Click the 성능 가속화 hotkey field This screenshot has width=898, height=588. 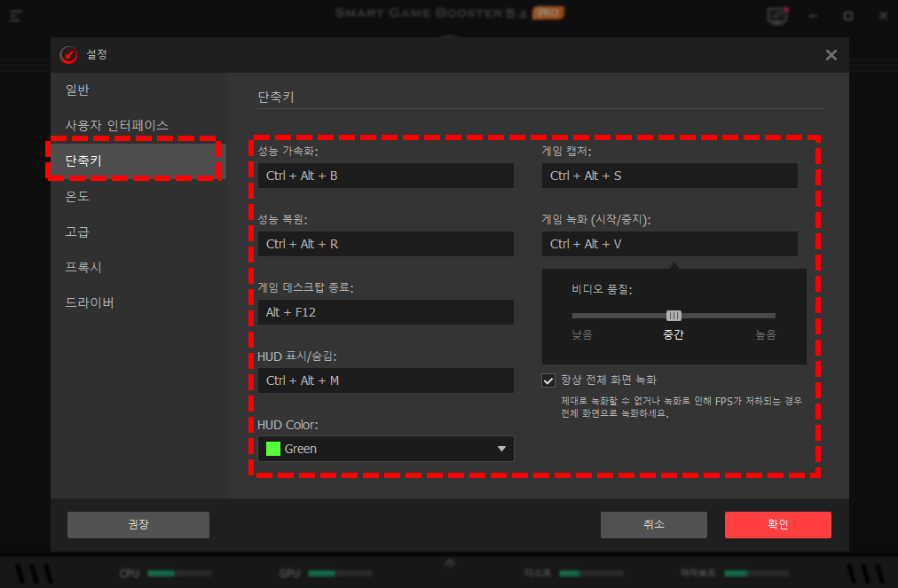tap(385, 176)
